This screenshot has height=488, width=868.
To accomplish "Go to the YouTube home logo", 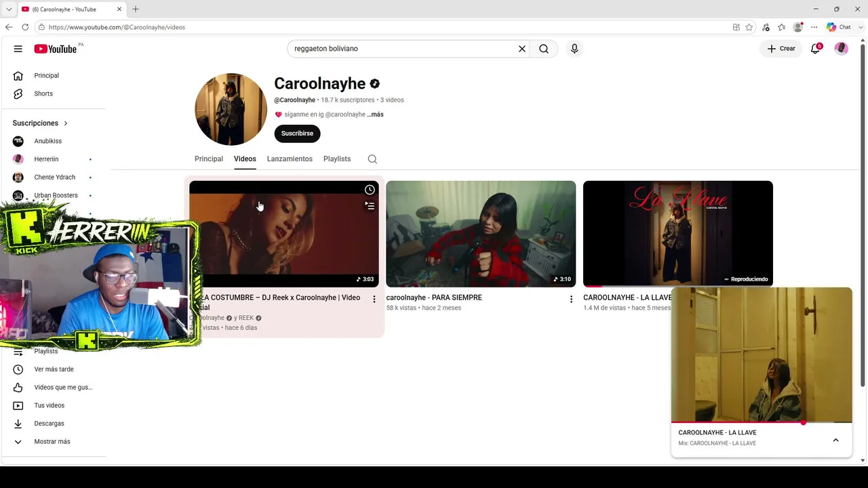I will tap(56, 49).
